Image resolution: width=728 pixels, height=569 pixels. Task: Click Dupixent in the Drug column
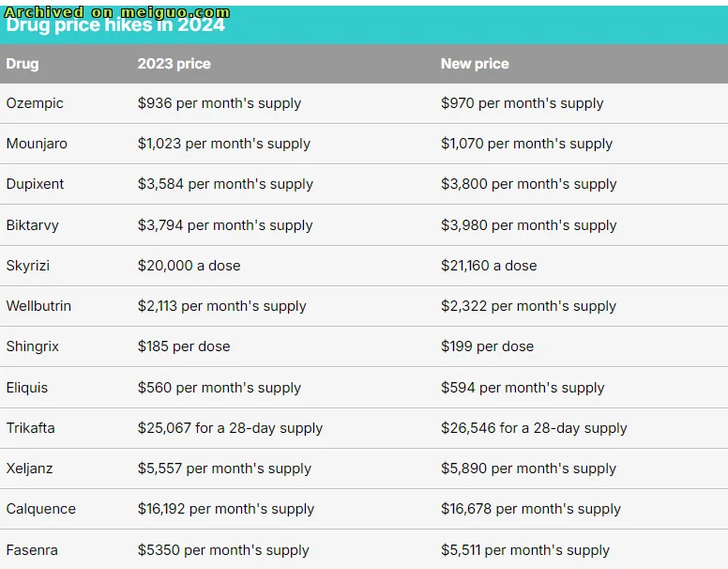36,184
